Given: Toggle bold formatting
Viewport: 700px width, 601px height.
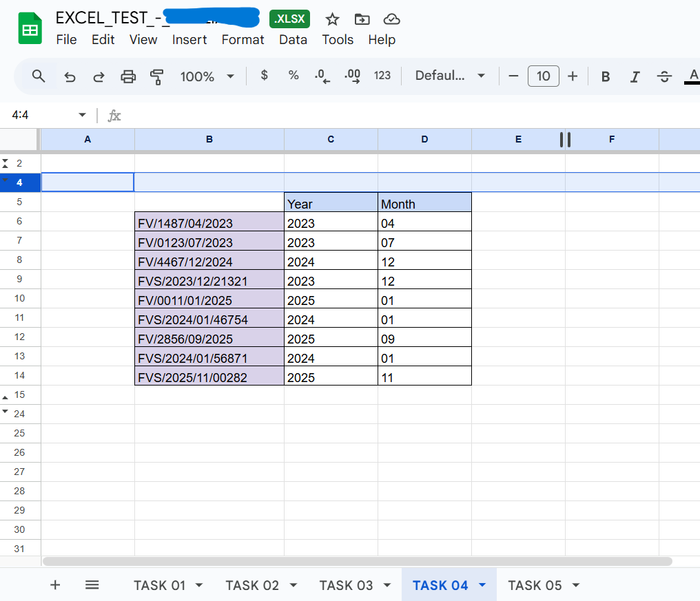Looking at the screenshot, I should [x=606, y=76].
